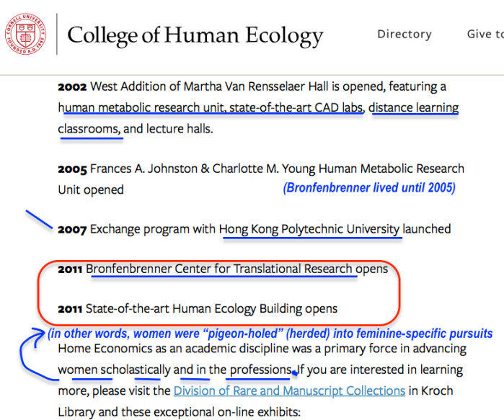Click the Cornell University seal logo

(23, 35)
